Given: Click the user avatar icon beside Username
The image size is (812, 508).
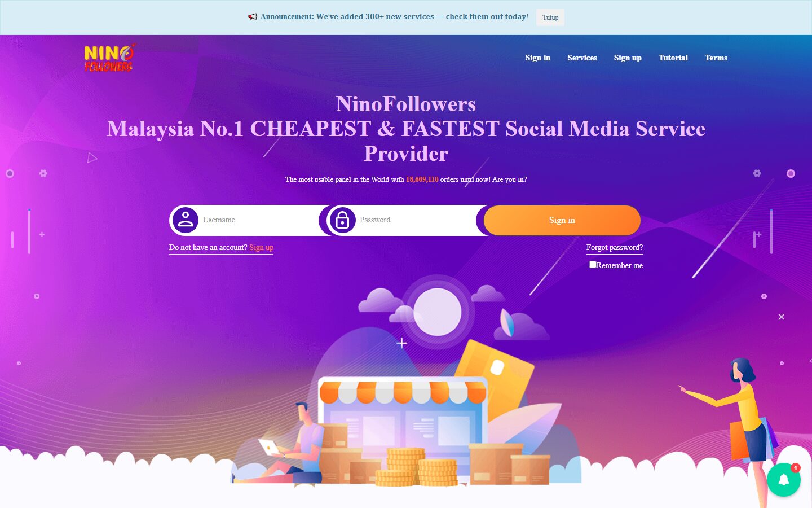Looking at the screenshot, I should [185, 220].
